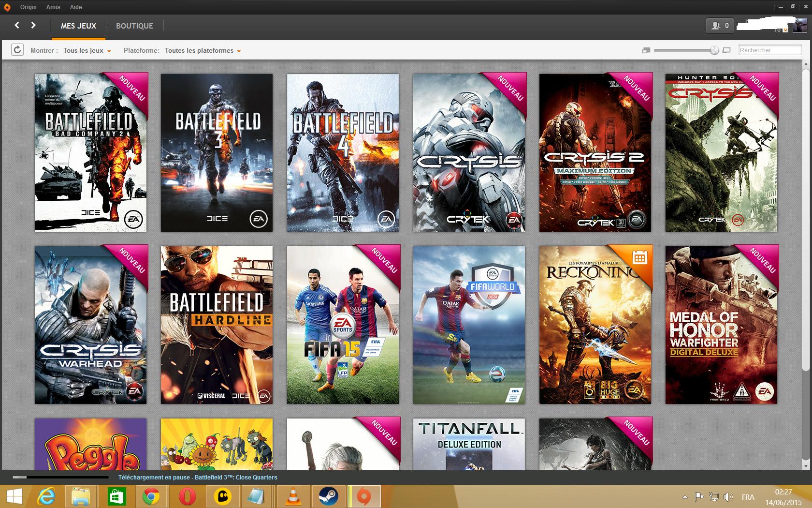The height and width of the screenshot is (508, 812).
Task: Select the FIFA World beta cover
Action: [469, 325]
